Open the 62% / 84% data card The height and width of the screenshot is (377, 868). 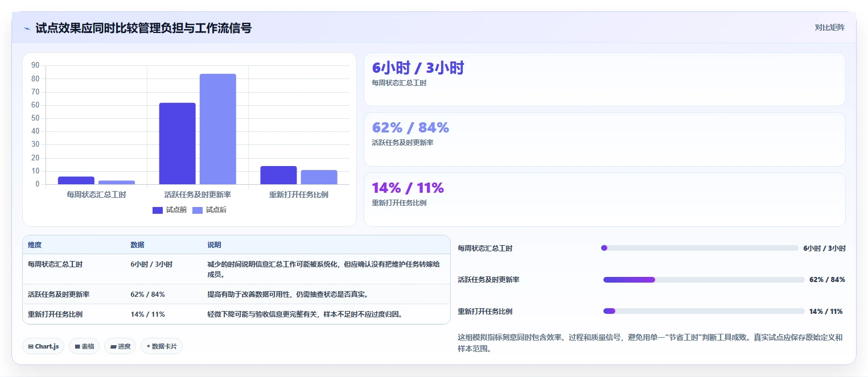(604, 139)
